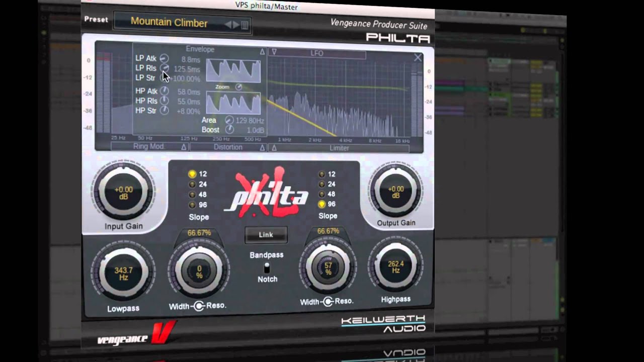This screenshot has width=644, height=362.
Task: Select previous preset arrow
Action: [x=228, y=25]
